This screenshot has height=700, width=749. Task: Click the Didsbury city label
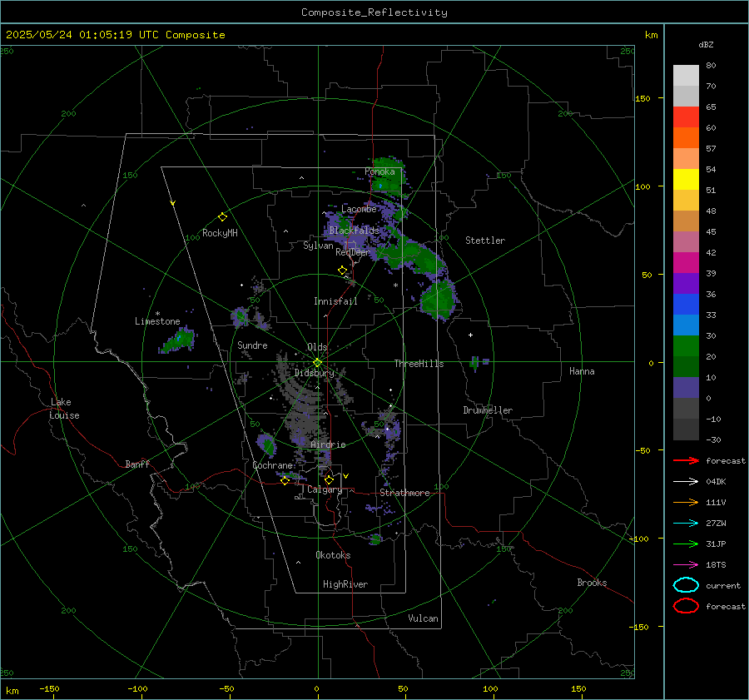tap(314, 373)
